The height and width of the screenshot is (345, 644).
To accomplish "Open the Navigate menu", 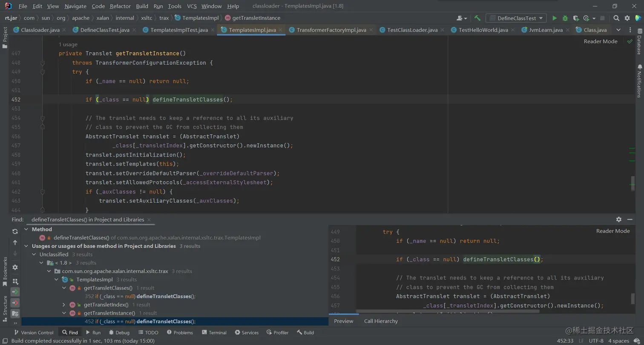I will pyautogui.click(x=75, y=6).
